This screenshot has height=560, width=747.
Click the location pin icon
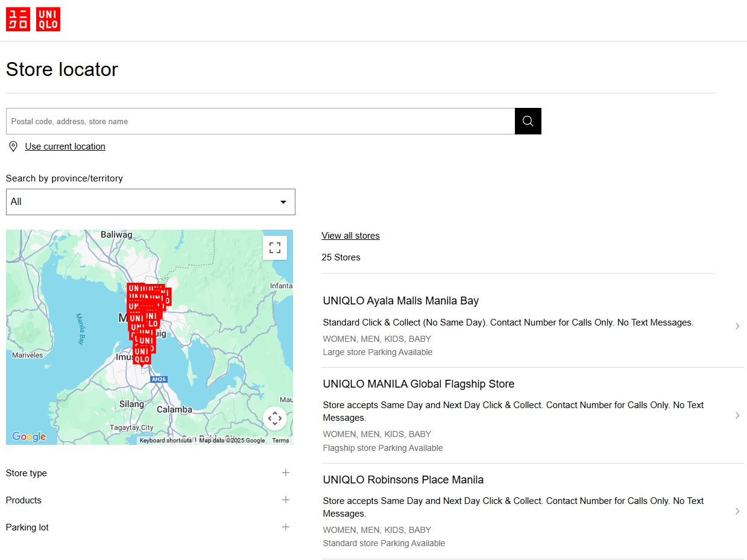(13, 146)
